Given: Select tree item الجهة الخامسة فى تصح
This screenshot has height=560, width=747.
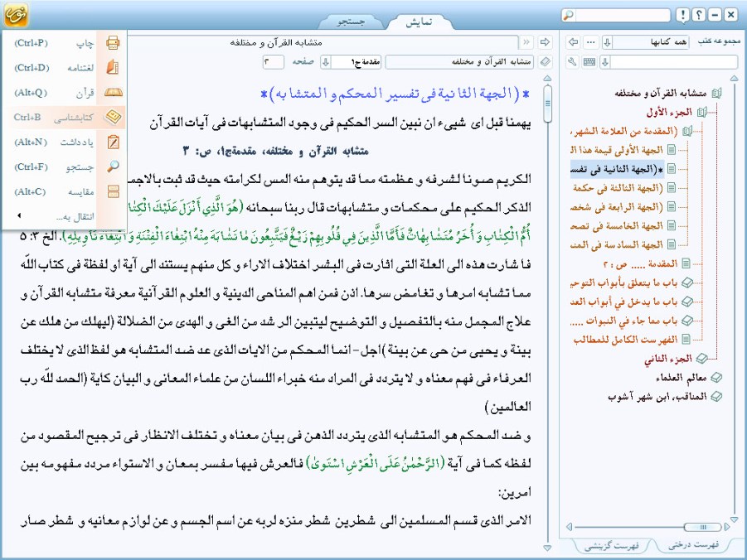Looking at the screenshot, I should tap(618, 225).
